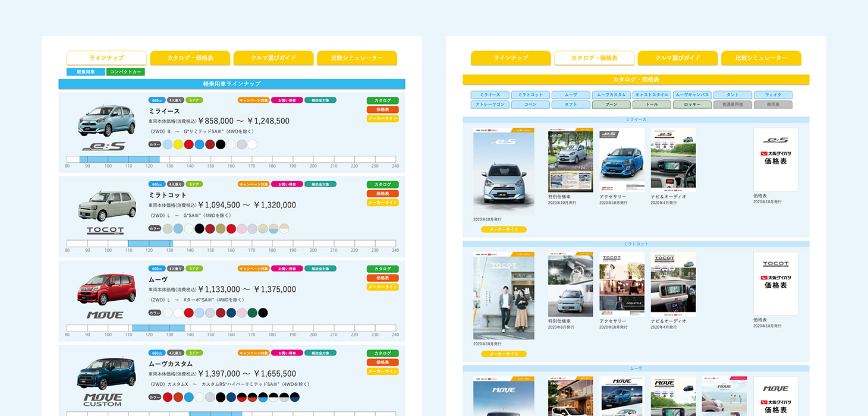Viewport: 868px width, 416px height.
Task: Open the 価格表 button for ムーヴ
Action: point(382,278)
